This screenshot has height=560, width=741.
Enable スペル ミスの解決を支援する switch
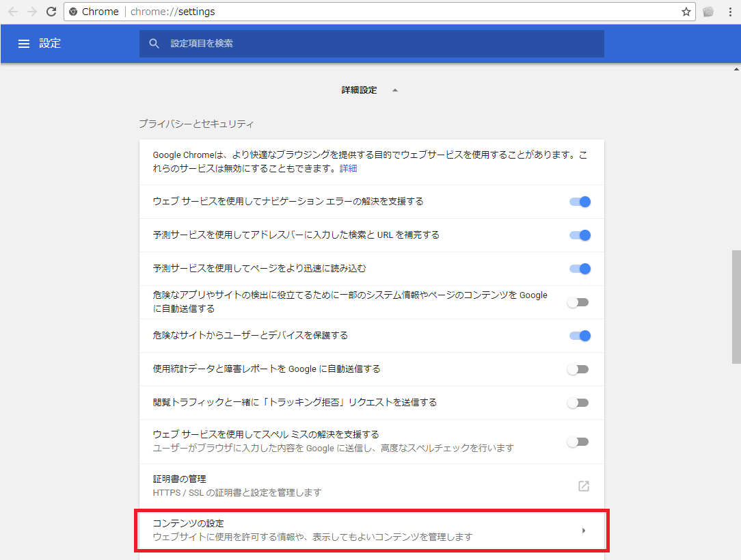pyautogui.click(x=578, y=442)
